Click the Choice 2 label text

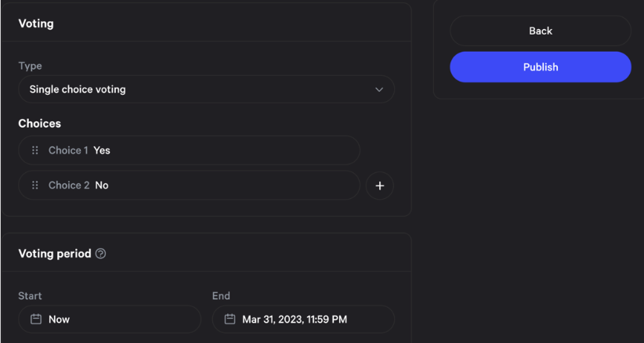pos(69,186)
